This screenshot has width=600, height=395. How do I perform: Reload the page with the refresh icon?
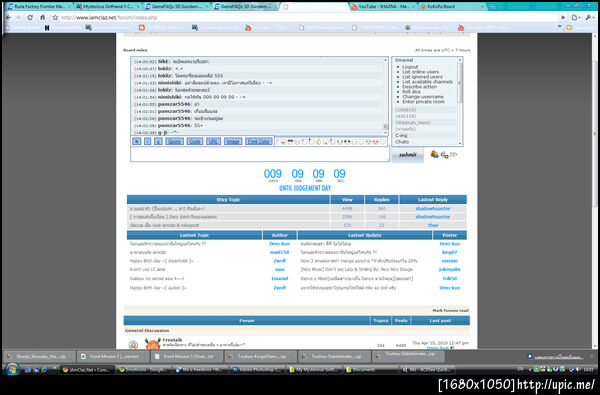click(x=30, y=18)
